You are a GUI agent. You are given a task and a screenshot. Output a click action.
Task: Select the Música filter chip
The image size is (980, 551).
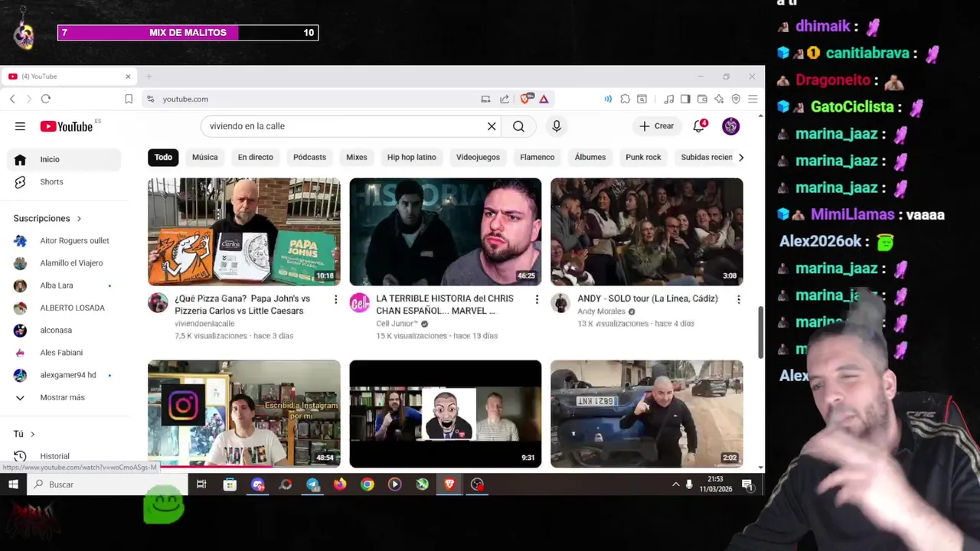pyautogui.click(x=204, y=157)
